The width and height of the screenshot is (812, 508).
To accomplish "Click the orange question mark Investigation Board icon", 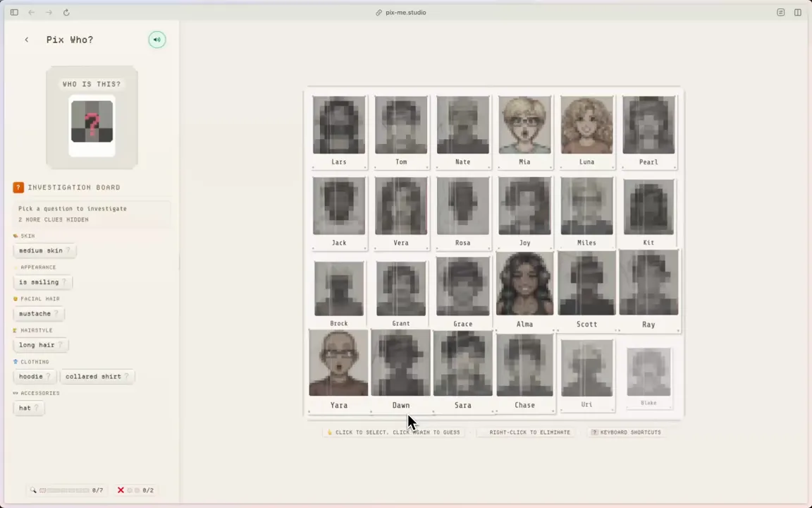I will coord(18,187).
